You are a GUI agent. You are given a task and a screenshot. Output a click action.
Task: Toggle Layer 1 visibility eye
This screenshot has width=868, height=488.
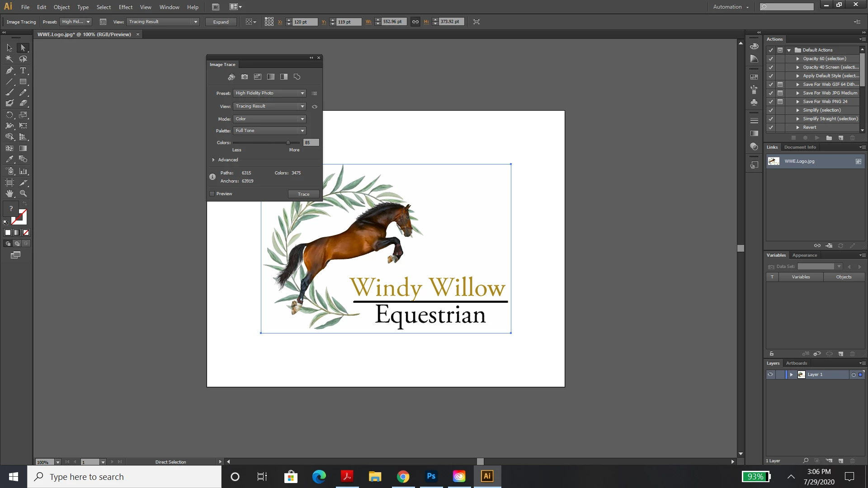770,375
